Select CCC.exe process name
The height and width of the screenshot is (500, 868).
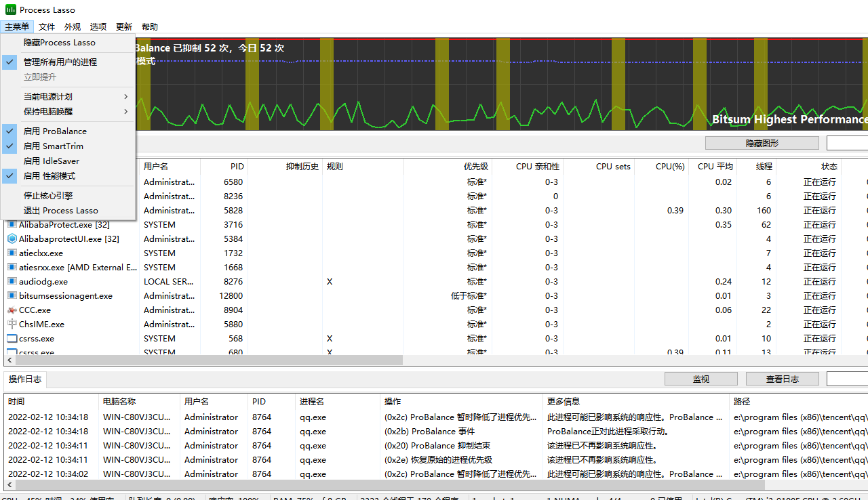click(35, 310)
